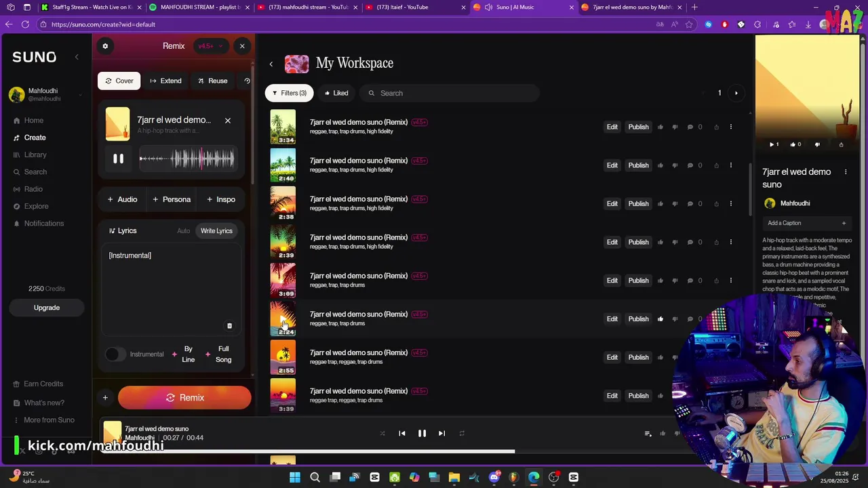Toggle shuffle in the bottom player
The image size is (868, 488).
[x=382, y=434]
